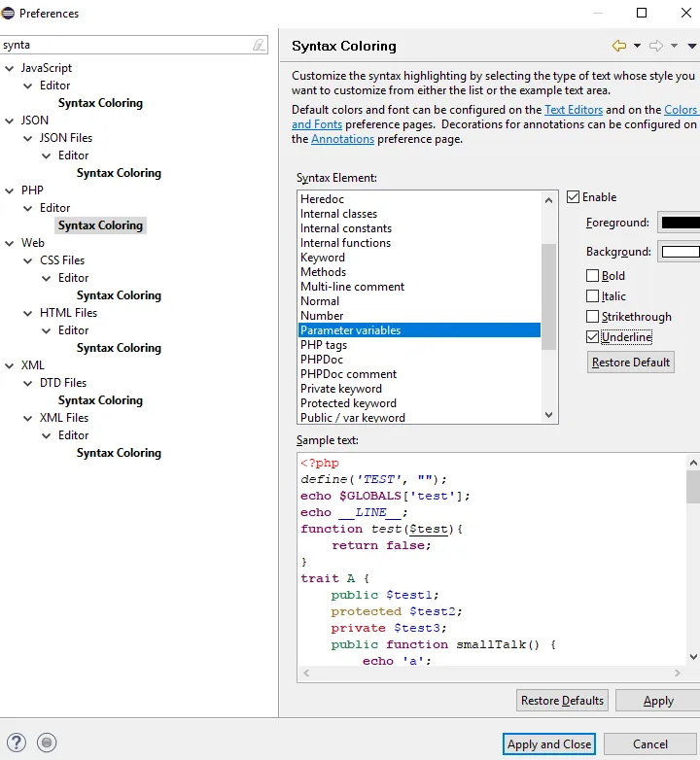The image size is (700, 760).
Task: Open the Background color picker swatch
Action: pos(680,252)
